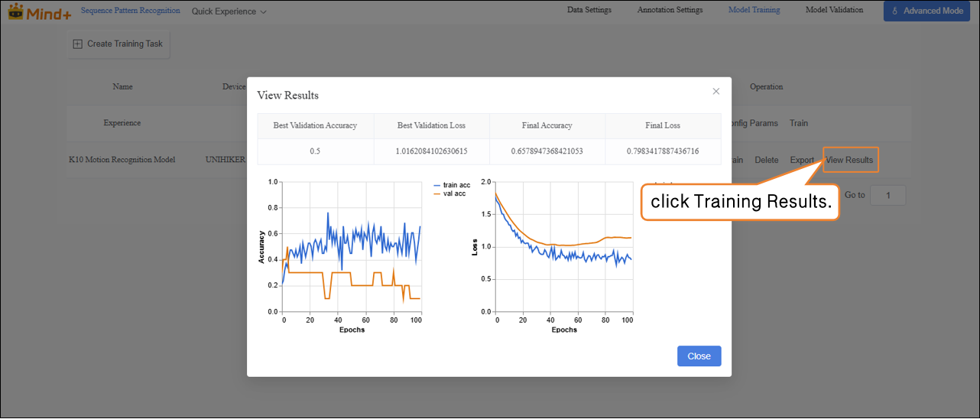Export the K10 Motion Recognition Model
The image size is (980, 419).
pyautogui.click(x=802, y=160)
